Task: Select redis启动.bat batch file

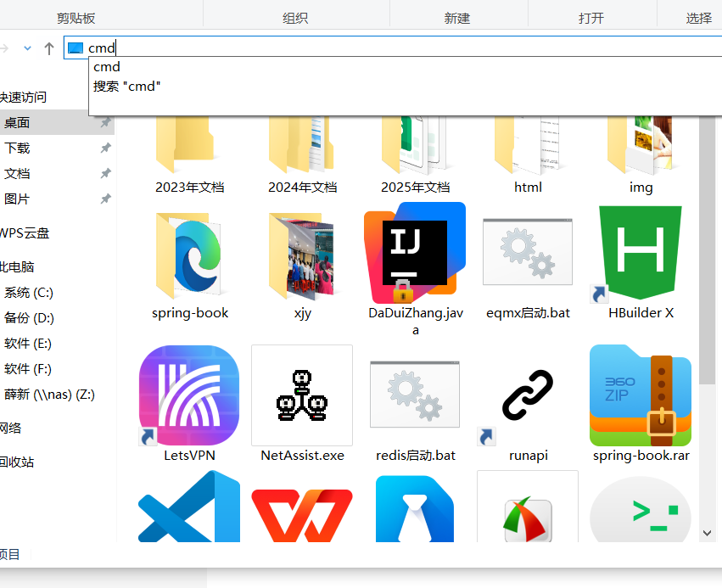Action: (415, 410)
